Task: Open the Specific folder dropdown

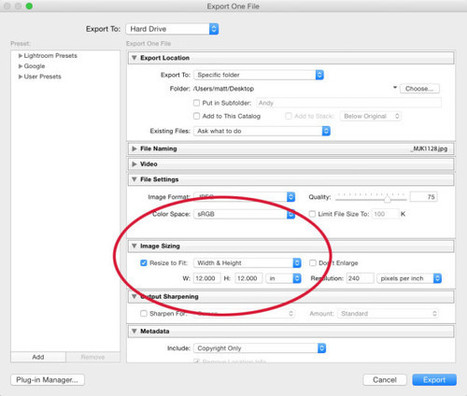Action: point(259,75)
